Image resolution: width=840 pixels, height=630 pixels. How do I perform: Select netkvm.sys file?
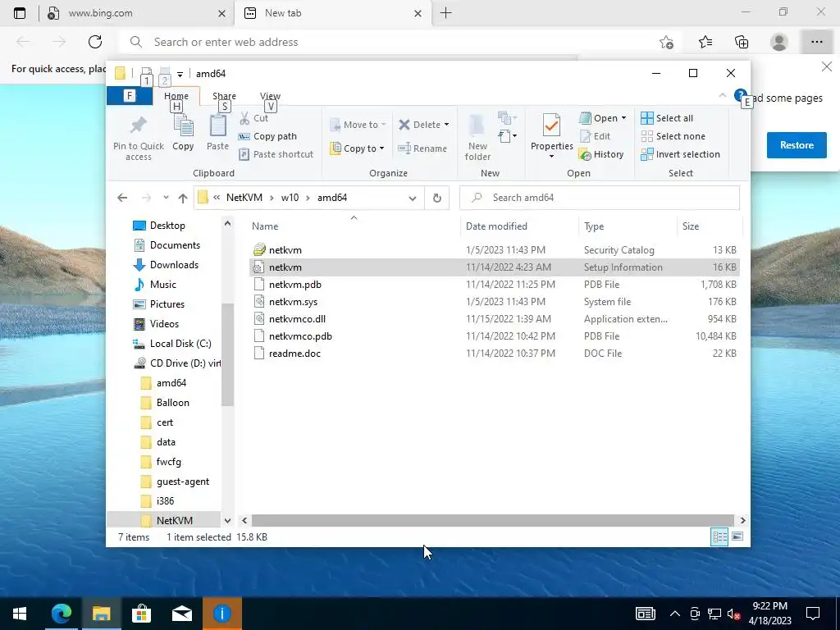[494, 302]
